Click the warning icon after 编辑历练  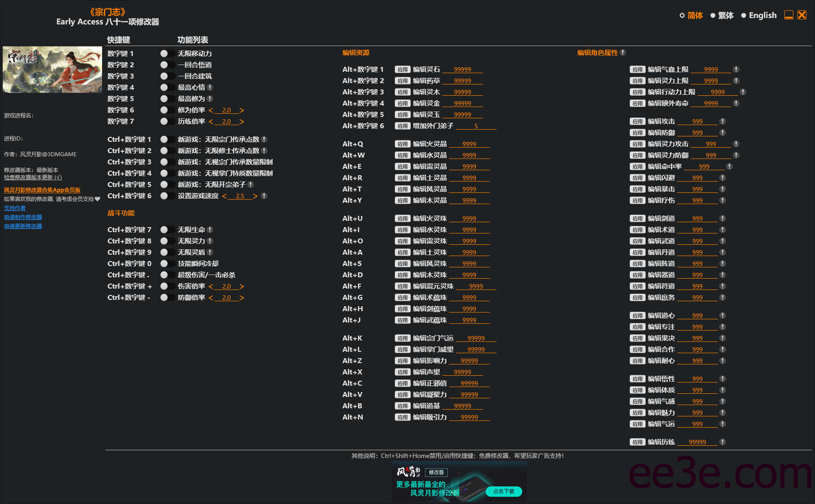pyautogui.click(x=723, y=442)
